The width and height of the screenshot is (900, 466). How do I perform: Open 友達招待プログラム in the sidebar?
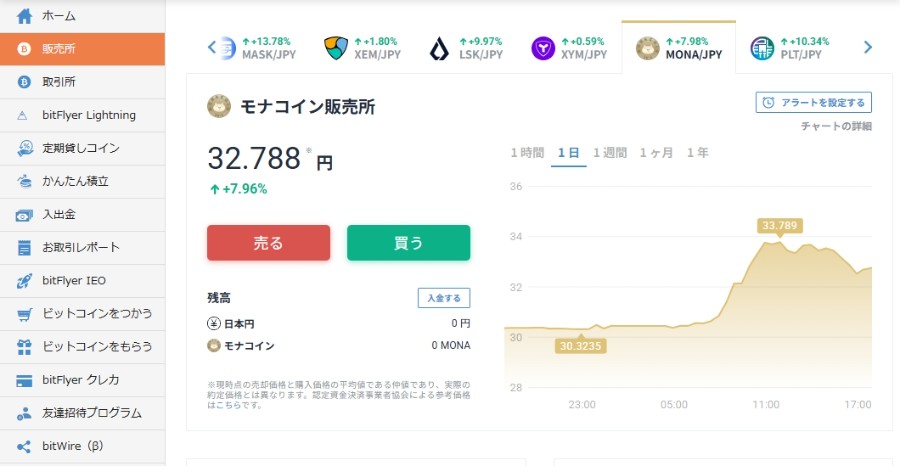pos(82,413)
